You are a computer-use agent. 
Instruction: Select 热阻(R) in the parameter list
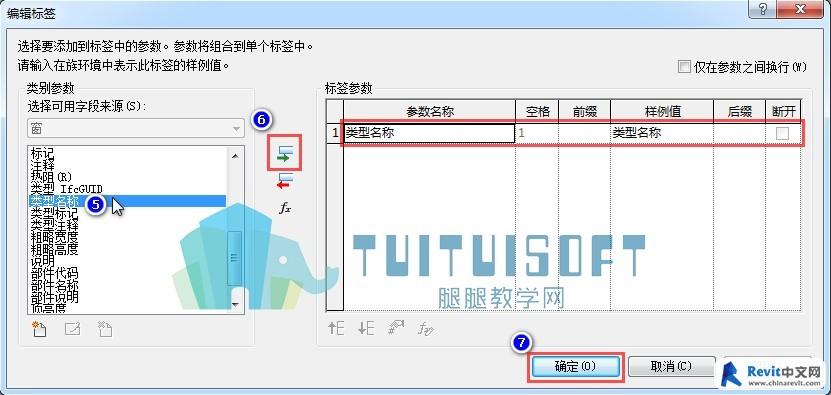51,177
